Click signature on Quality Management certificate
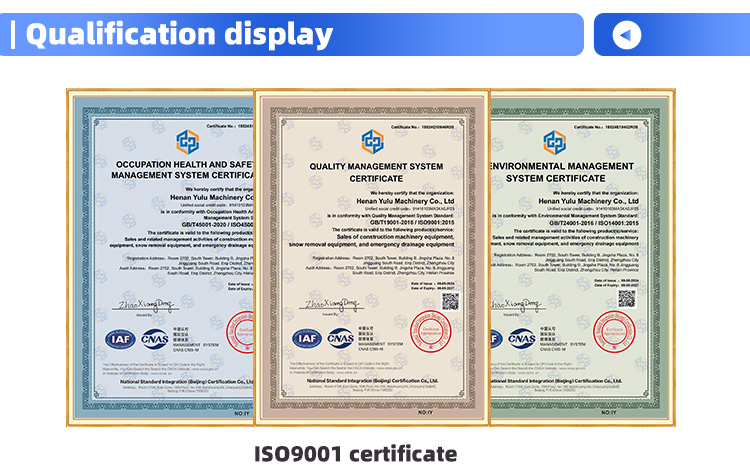This screenshot has height=467, width=750. coord(331,305)
